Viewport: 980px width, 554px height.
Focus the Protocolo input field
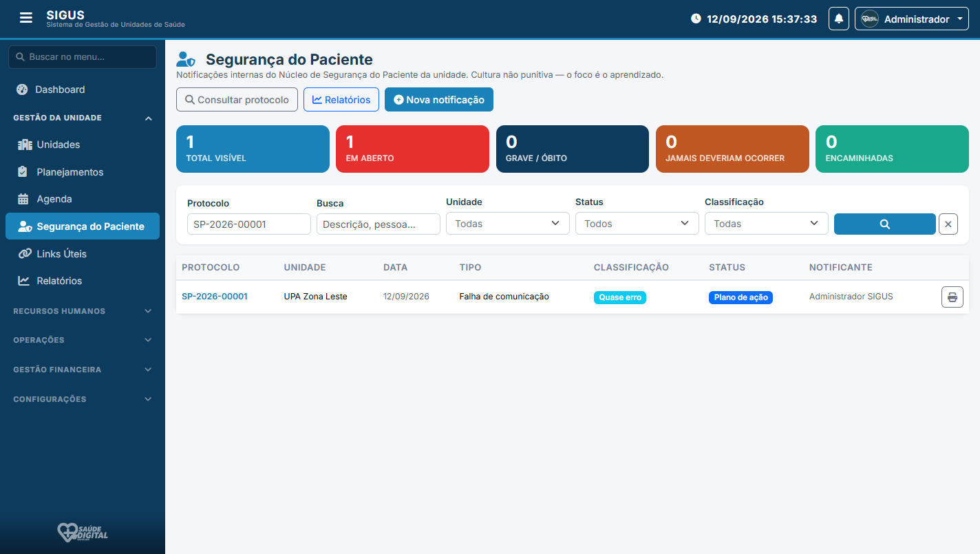click(249, 224)
